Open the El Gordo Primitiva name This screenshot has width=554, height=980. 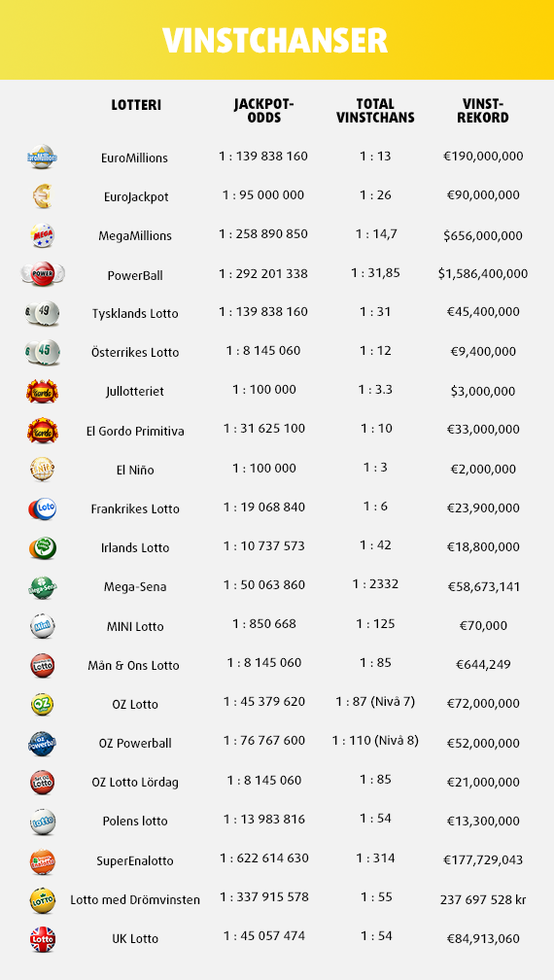click(x=135, y=431)
